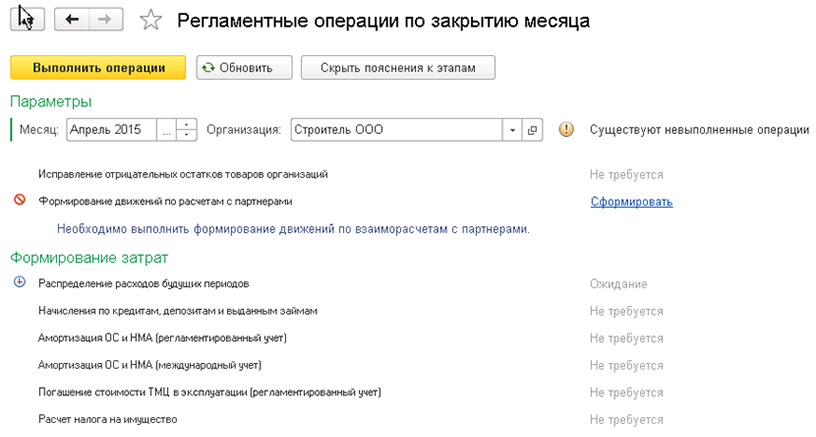Click clock icon beside Распределение расходов
816x437 pixels.
[x=19, y=282]
